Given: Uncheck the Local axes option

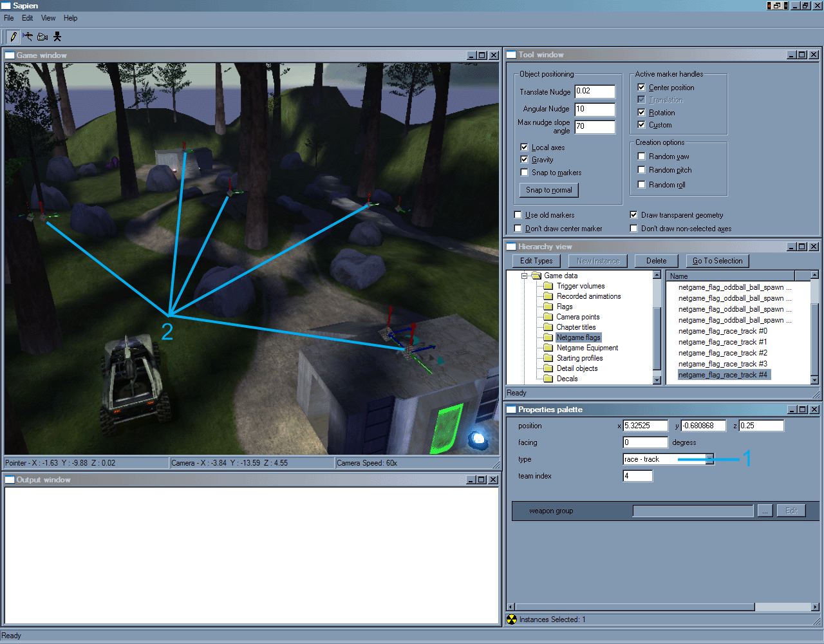Looking at the screenshot, I should click(x=524, y=147).
